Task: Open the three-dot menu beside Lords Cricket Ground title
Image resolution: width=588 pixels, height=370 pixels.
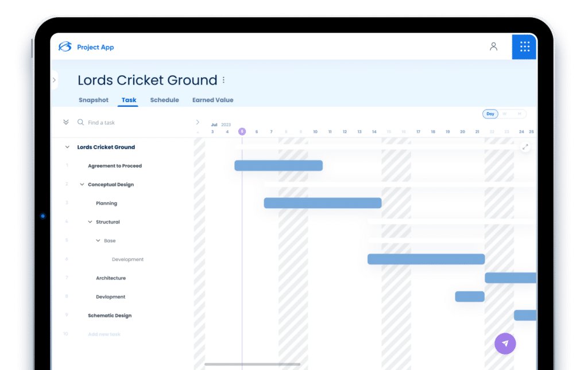Action: point(223,80)
